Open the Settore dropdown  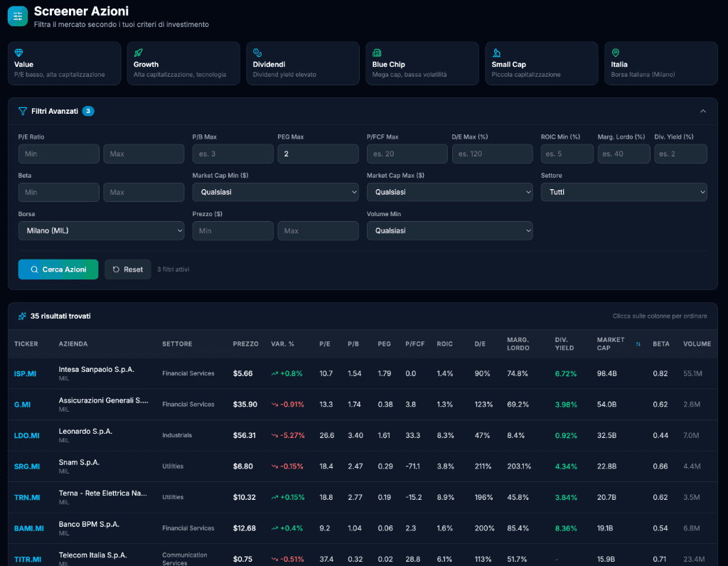pos(623,192)
